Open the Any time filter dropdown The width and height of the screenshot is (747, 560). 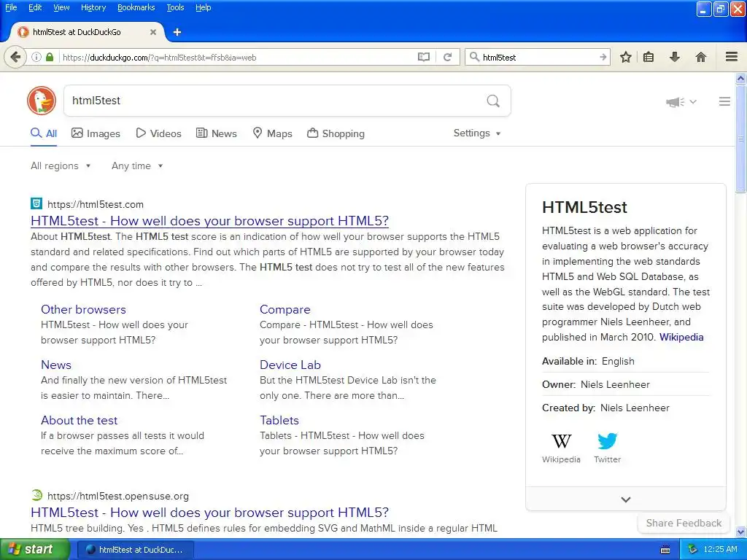tap(137, 166)
